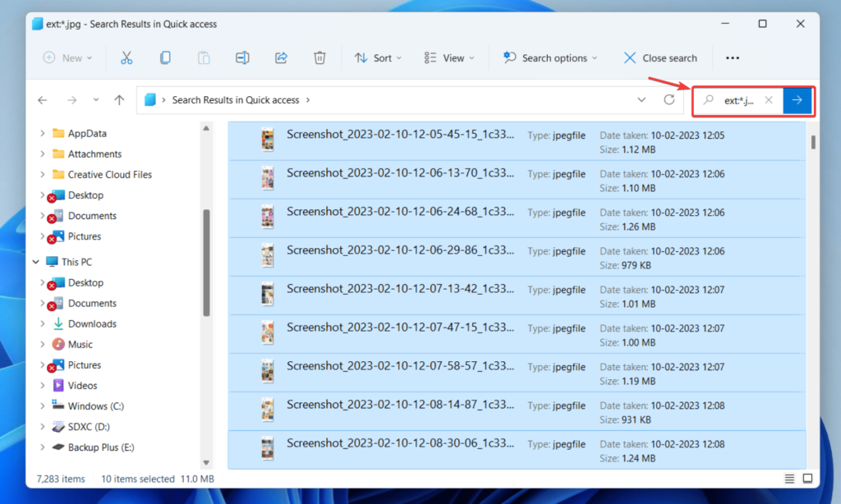Open the View dropdown
This screenshot has height=504, width=841.
[448, 57]
